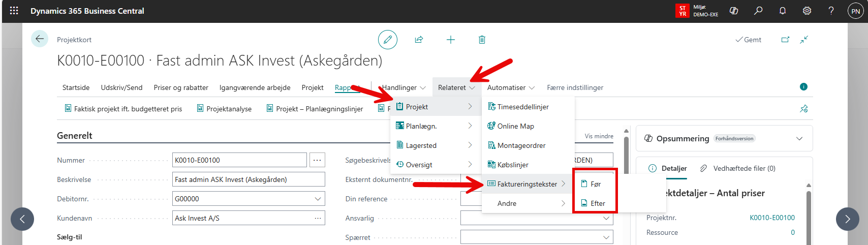Go to next record arrow

tap(847, 219)
